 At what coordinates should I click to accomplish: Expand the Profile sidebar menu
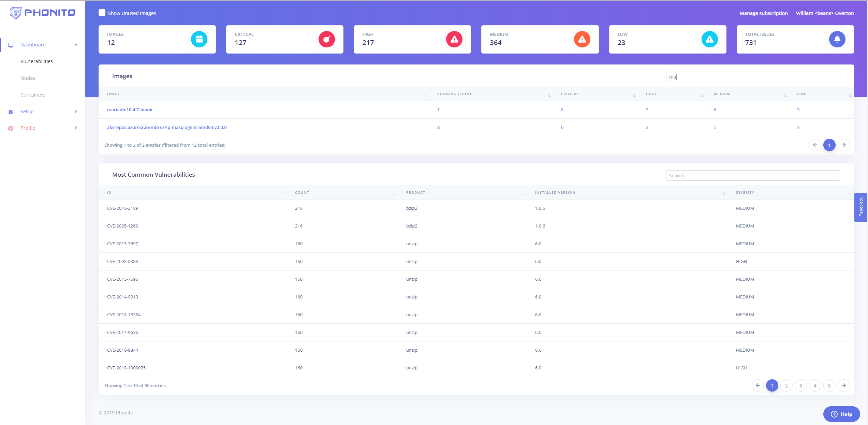tap(76, 128)
